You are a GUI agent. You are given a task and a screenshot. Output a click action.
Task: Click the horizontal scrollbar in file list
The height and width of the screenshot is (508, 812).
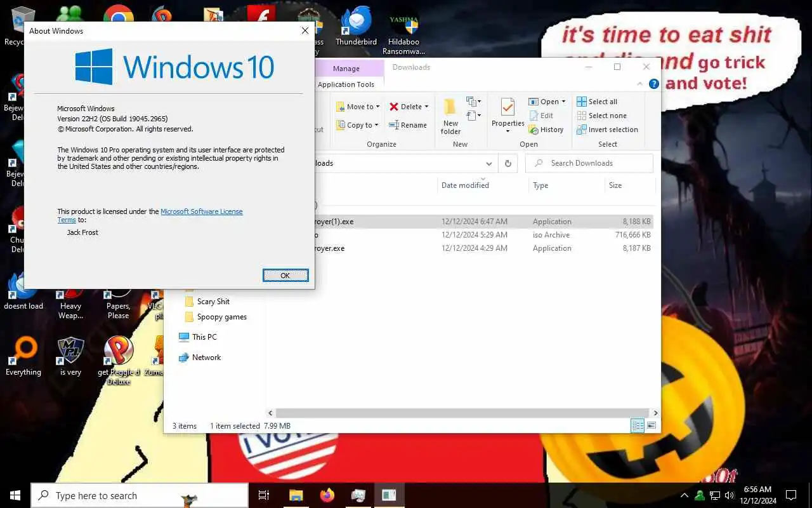[462, 413]
